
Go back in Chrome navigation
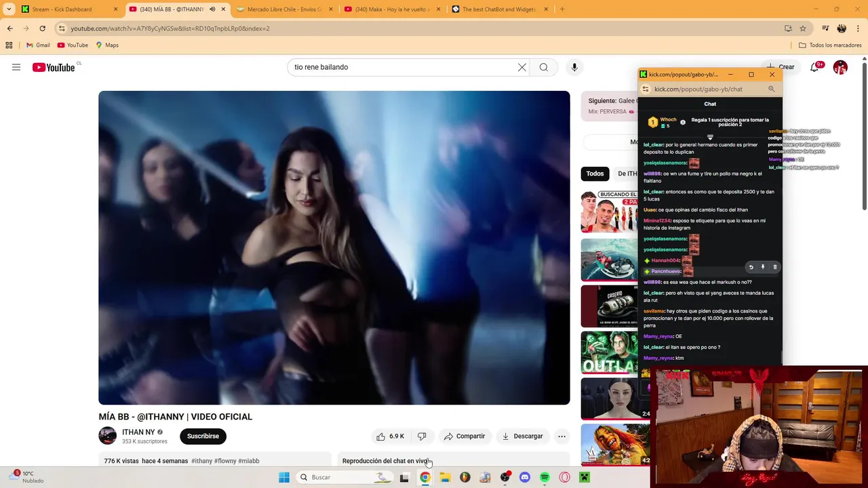coord(9,28)
